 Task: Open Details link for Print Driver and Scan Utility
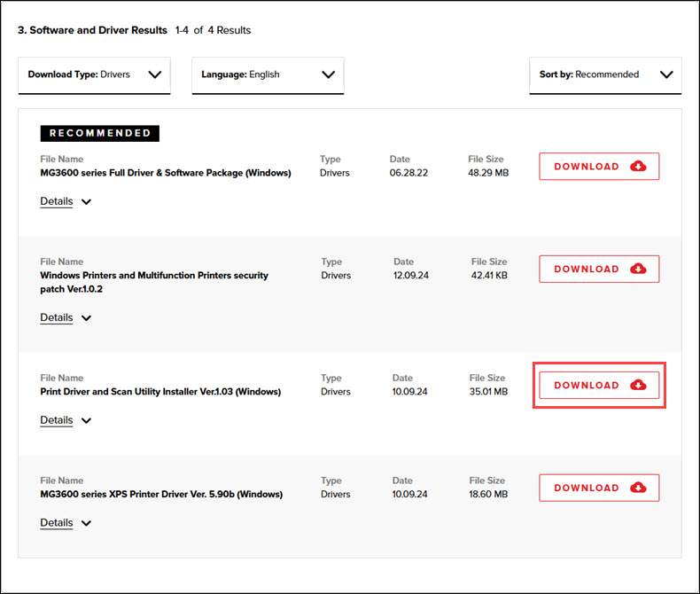(57, 420)
